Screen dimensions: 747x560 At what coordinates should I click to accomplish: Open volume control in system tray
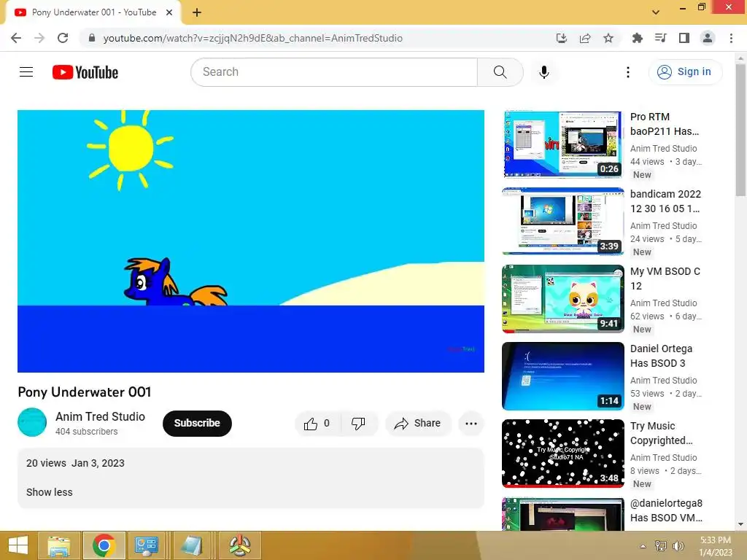[x=678, y=546]
